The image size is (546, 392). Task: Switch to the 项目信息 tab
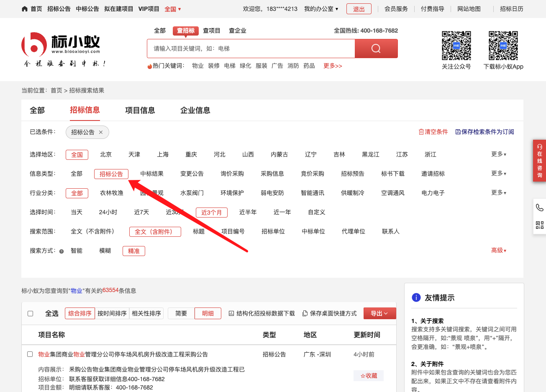[x=140, y=110]
